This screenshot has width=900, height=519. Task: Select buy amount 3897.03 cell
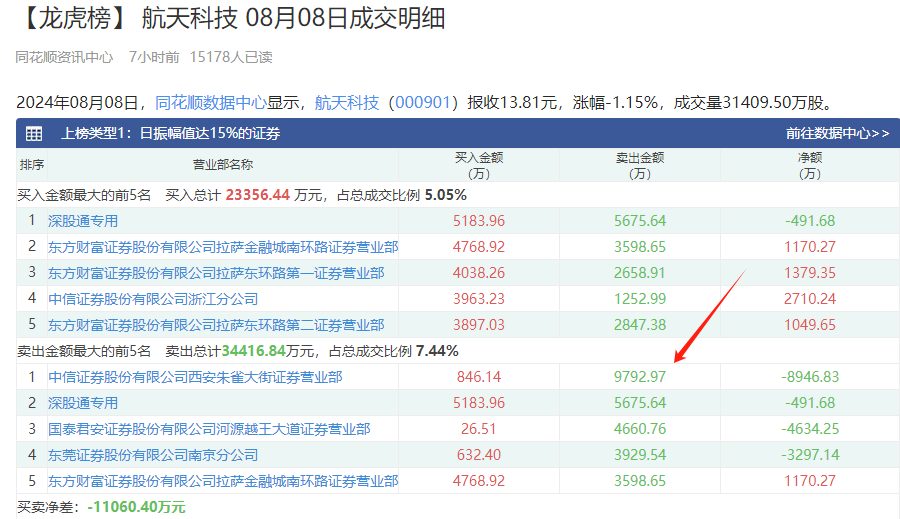click(x=479, y=325)
